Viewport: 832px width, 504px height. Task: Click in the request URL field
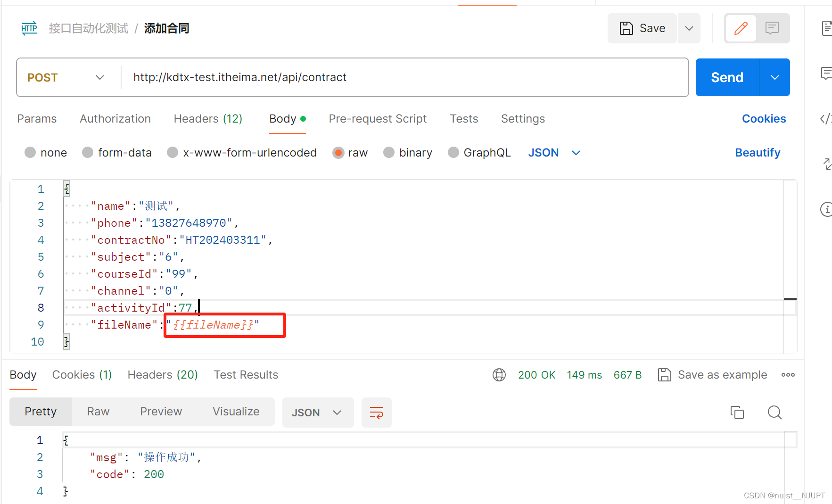[x=401, y=77]
